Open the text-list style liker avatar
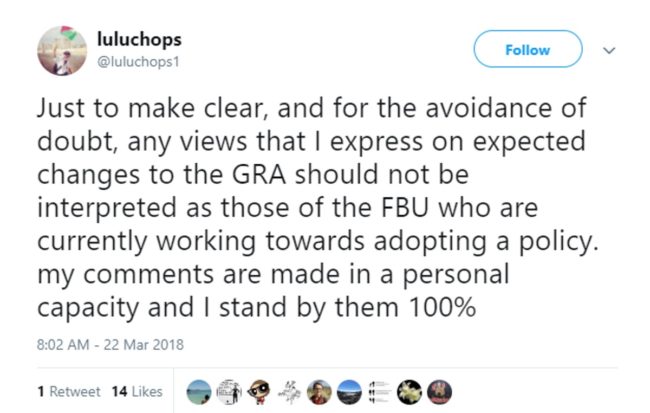Image resolution: width=650 pixels, height=413 pixels. pos(378,390)
